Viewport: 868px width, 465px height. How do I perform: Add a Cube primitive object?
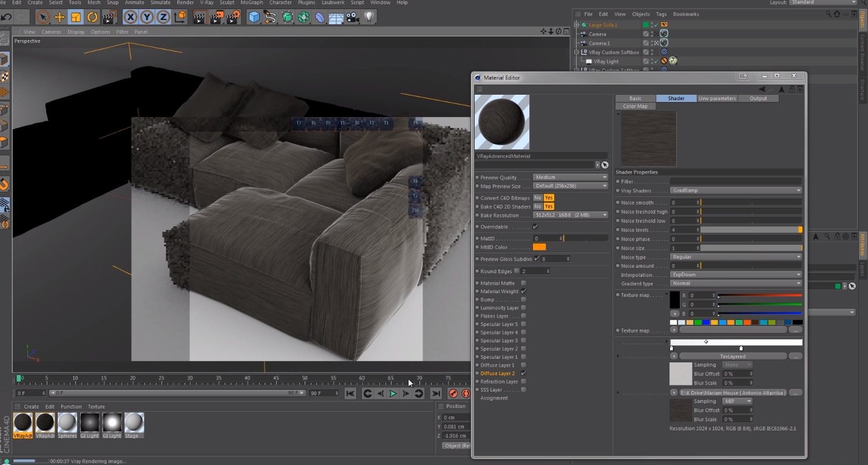tap(254, 18)
